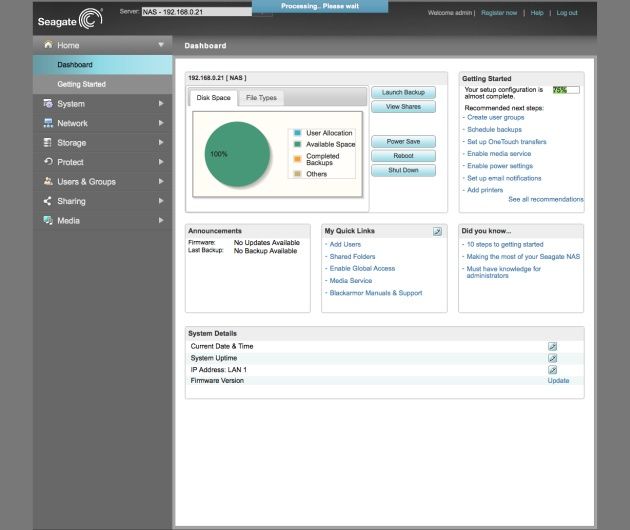The width and height of the screenshot is (630, 530).
Task: Open Enable power settings link
Action: (x=500, y=166)
